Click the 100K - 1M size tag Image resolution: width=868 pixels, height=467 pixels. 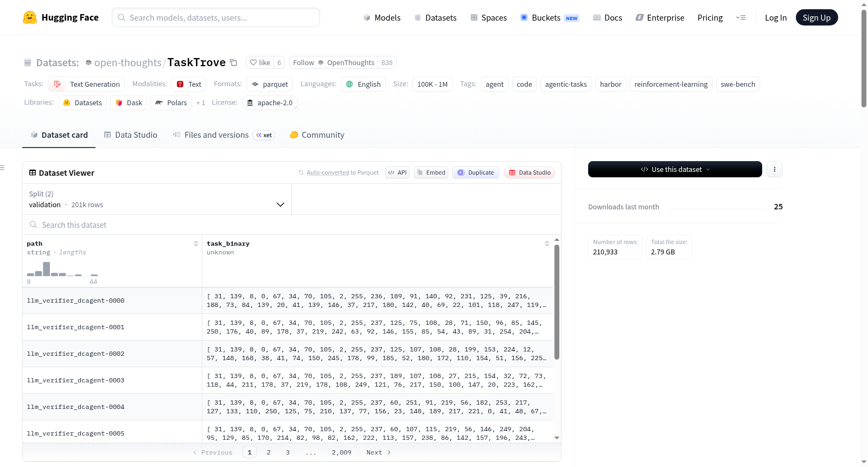[x=432, y=84]
